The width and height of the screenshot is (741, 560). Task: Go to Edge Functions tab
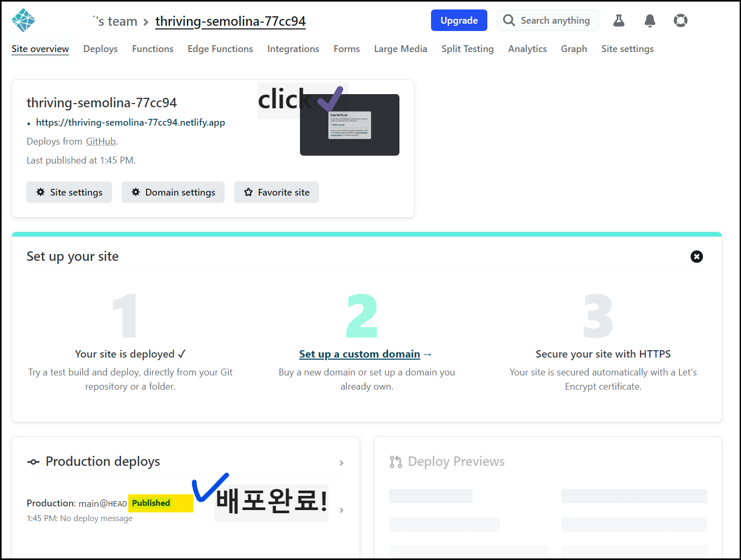[221, 49]
